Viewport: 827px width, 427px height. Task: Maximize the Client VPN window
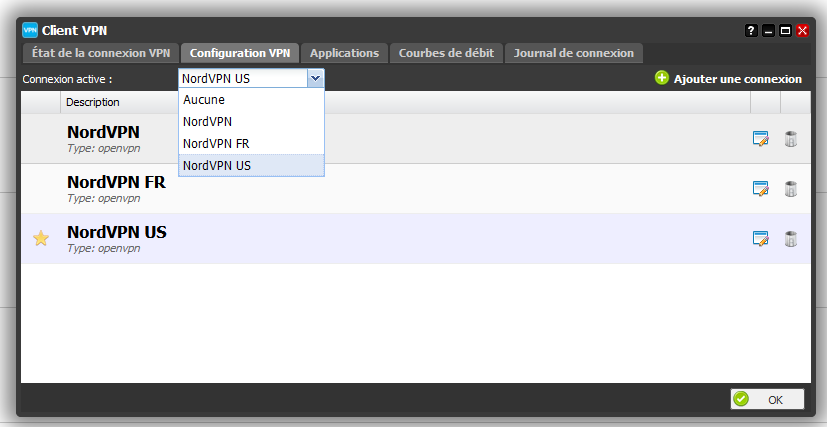point(785,31)
